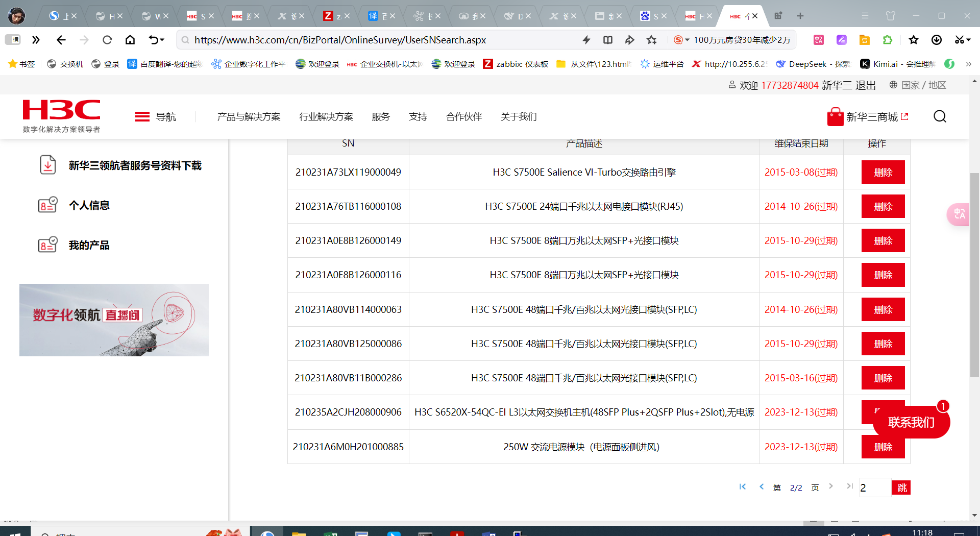
Task: Click the user profile avatar
Action: [x=16, y=16]
